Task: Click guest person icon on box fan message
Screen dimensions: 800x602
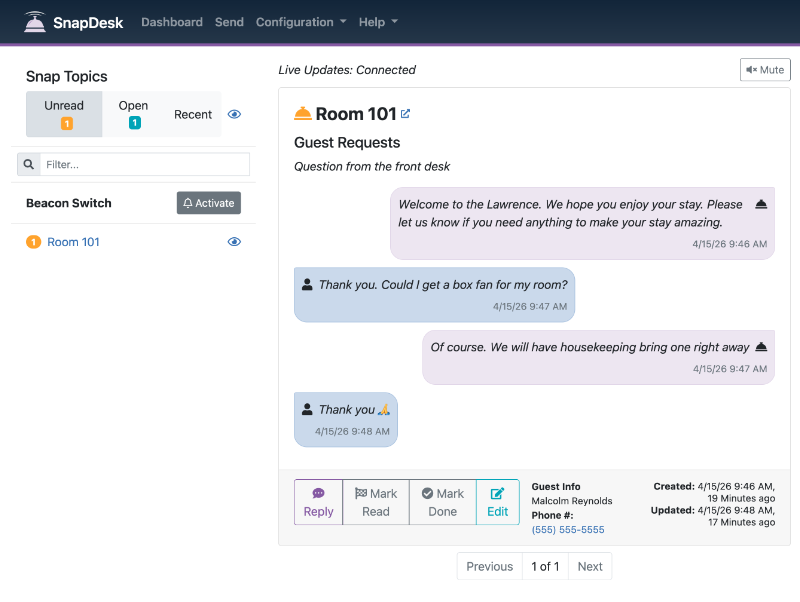Action: click(x=307, y=285)
